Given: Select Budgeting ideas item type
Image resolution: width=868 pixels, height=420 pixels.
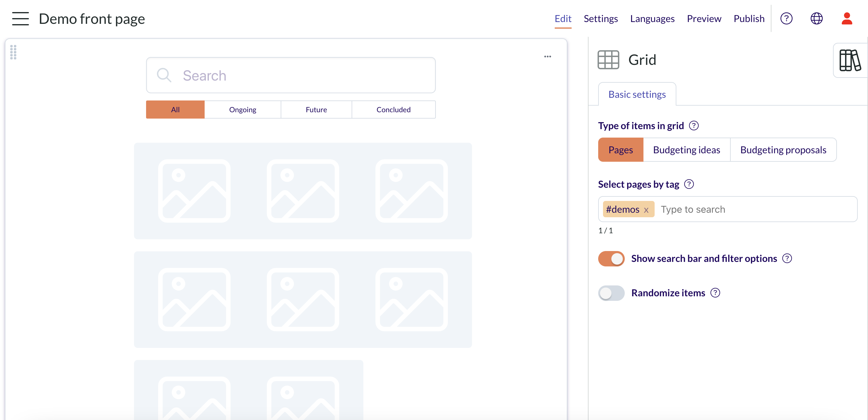Looking at the screenshot, I should coord(686,150).
